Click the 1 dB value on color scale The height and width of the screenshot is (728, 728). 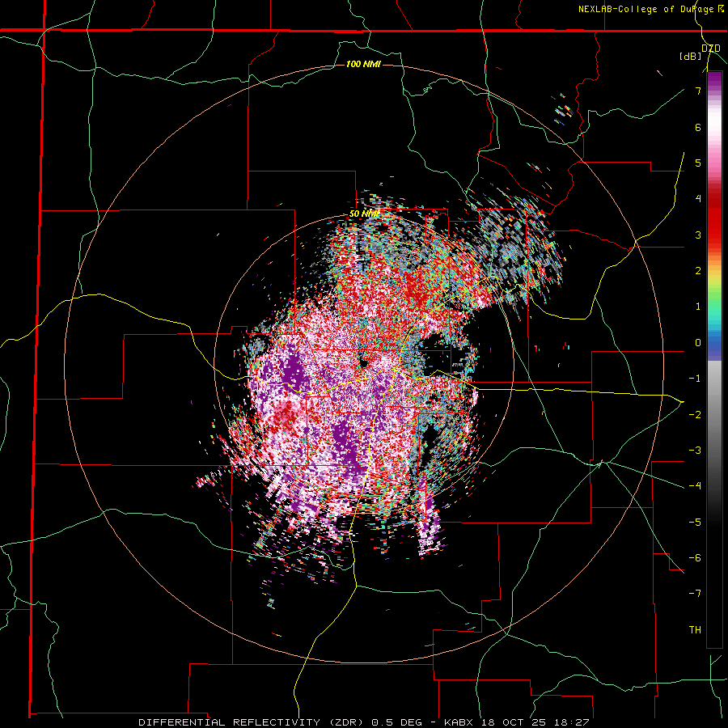click(698, 307)
